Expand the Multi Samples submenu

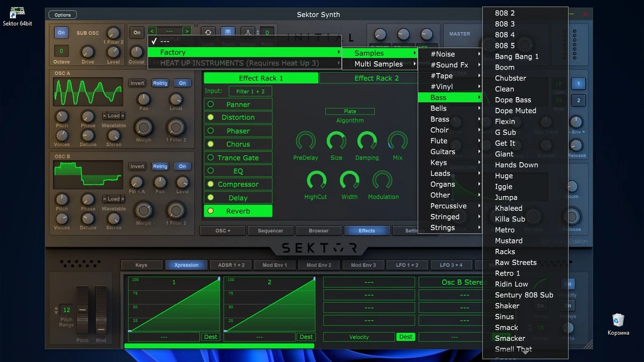pyautogui.click(x=380, y=64)
